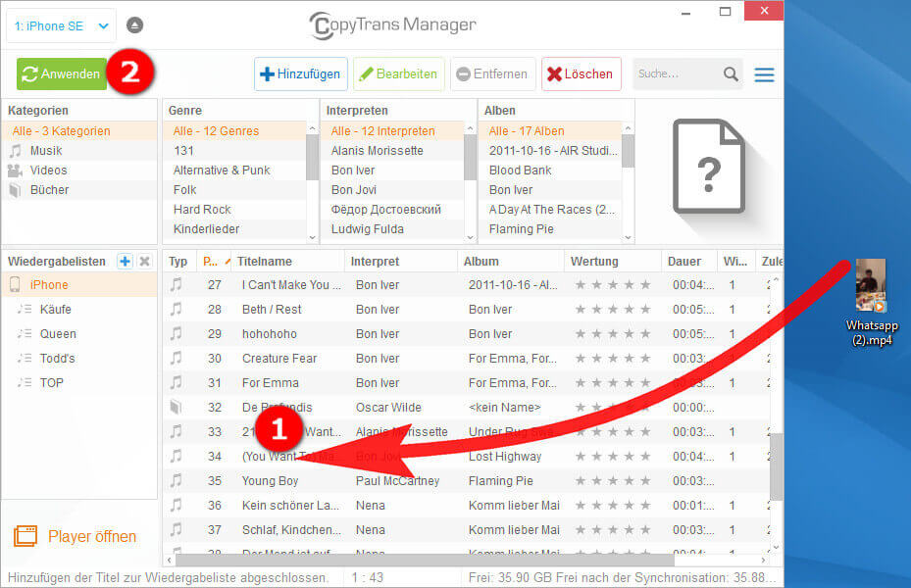The height and width of the screenshot is (588, 911).
Task: Click the eject device icon
Action: pos(134,25)
